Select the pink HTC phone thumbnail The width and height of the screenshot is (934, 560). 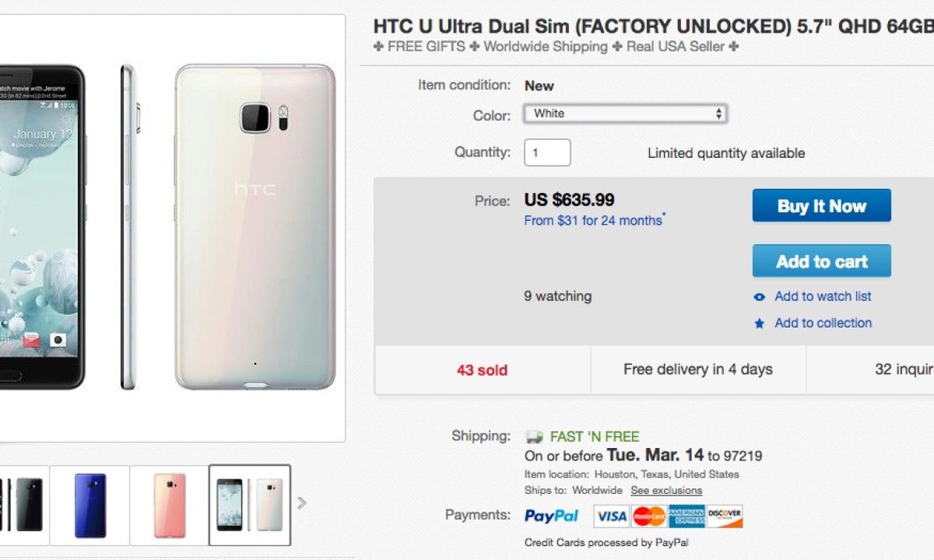tap(170, 505)
